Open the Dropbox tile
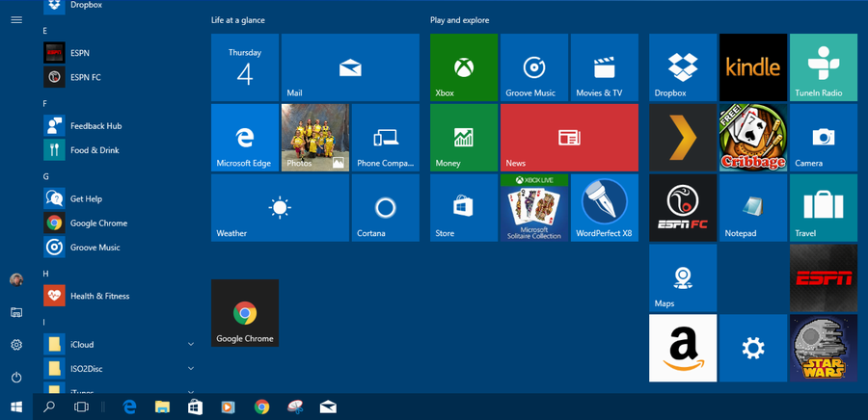 coord(683,67)
